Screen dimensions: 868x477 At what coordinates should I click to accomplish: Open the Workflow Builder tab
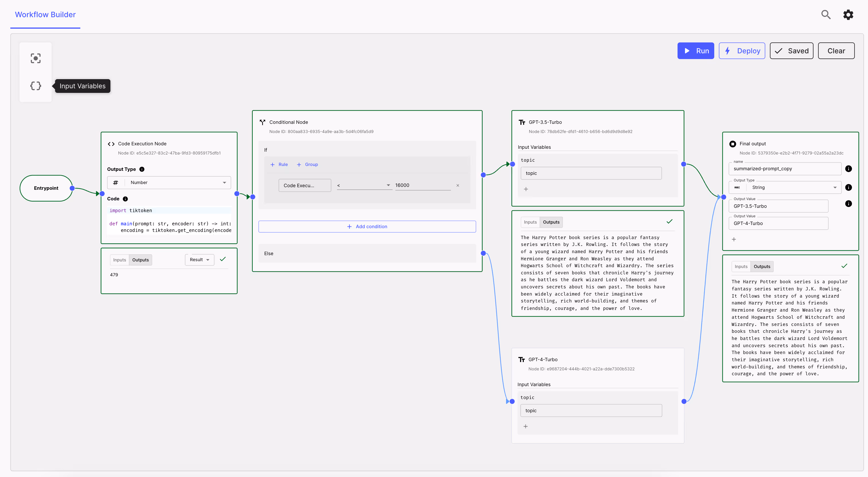45,14
